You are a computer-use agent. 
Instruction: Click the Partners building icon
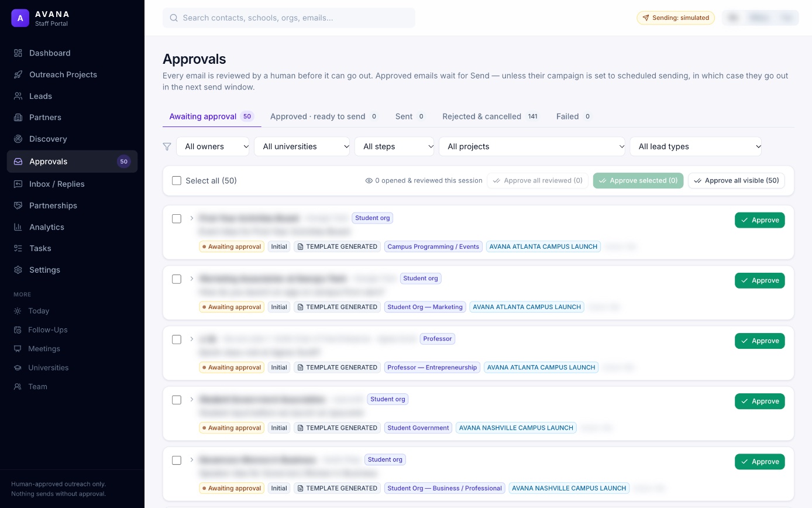pos(18,118)
